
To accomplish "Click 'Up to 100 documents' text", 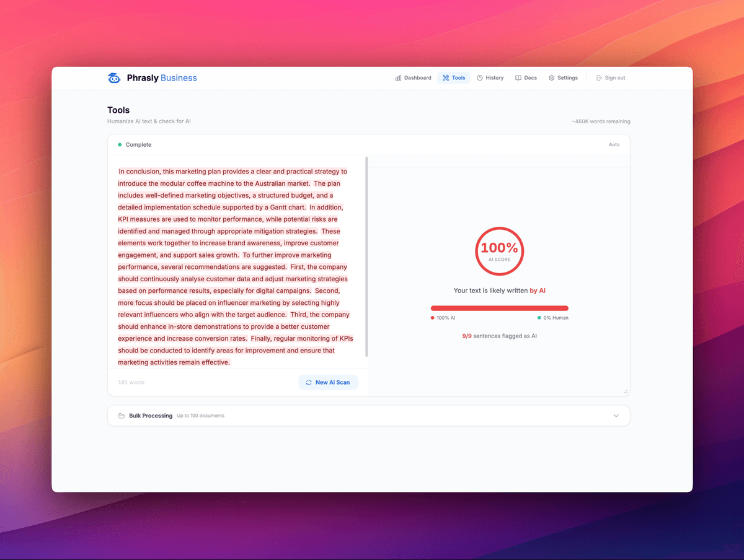I will point(201,416).
